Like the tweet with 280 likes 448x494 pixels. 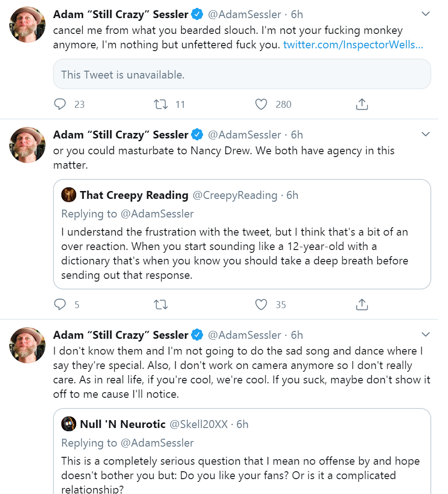(261, 104)
